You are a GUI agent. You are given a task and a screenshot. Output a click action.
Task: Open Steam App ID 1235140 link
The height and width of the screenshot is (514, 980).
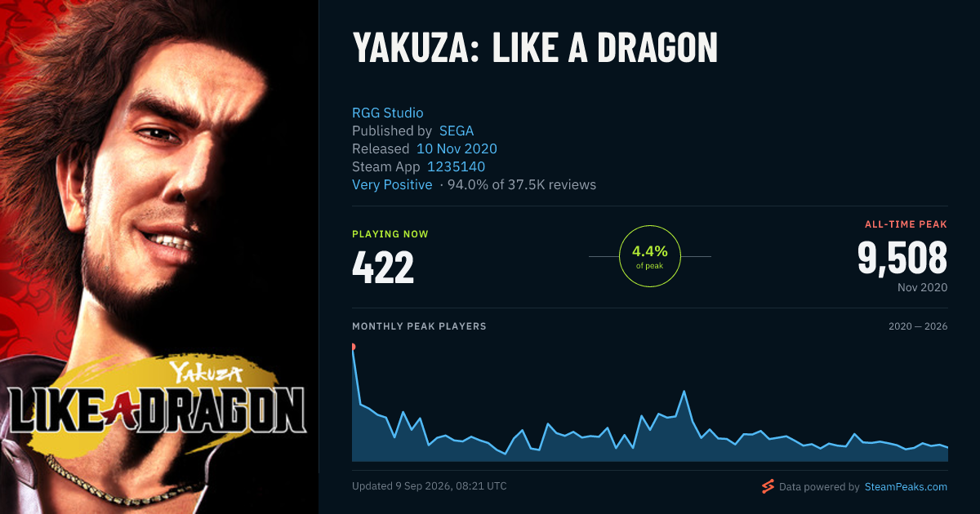tap(457, 166)
